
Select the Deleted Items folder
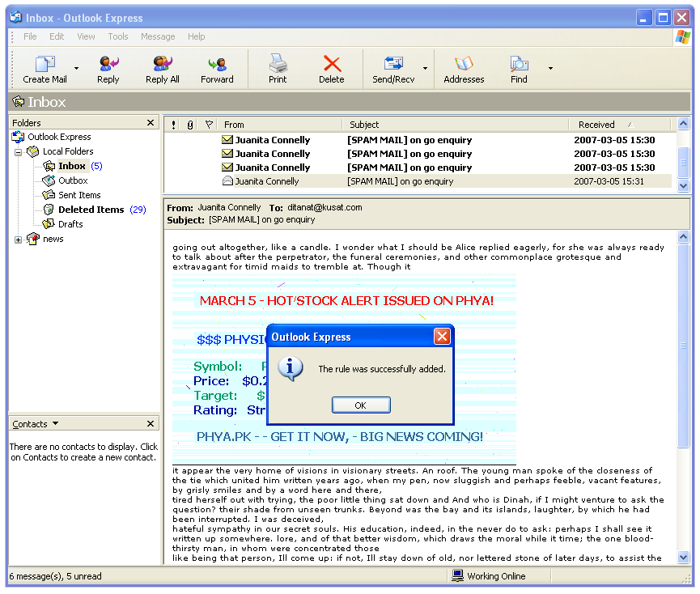tap(91, 210)
